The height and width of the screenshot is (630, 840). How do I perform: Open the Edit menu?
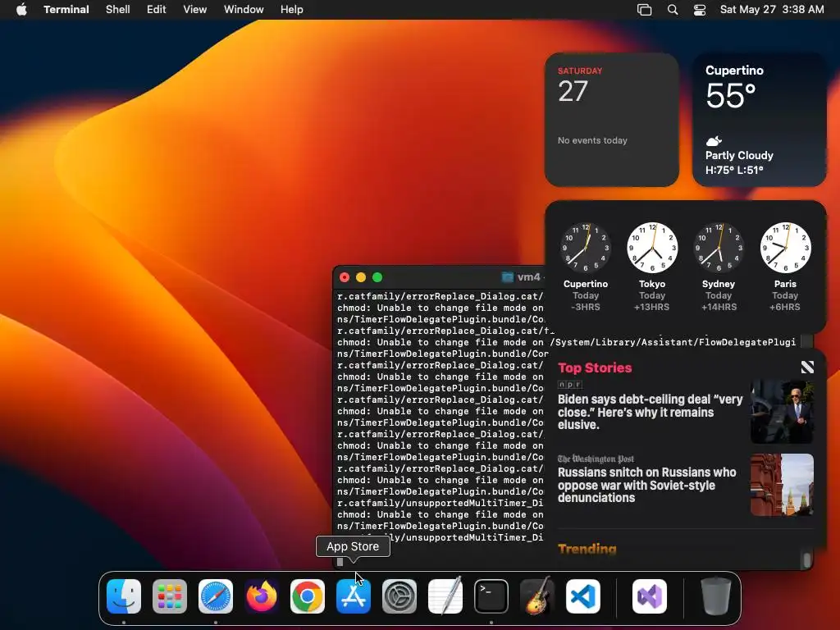tap(157, 9)
